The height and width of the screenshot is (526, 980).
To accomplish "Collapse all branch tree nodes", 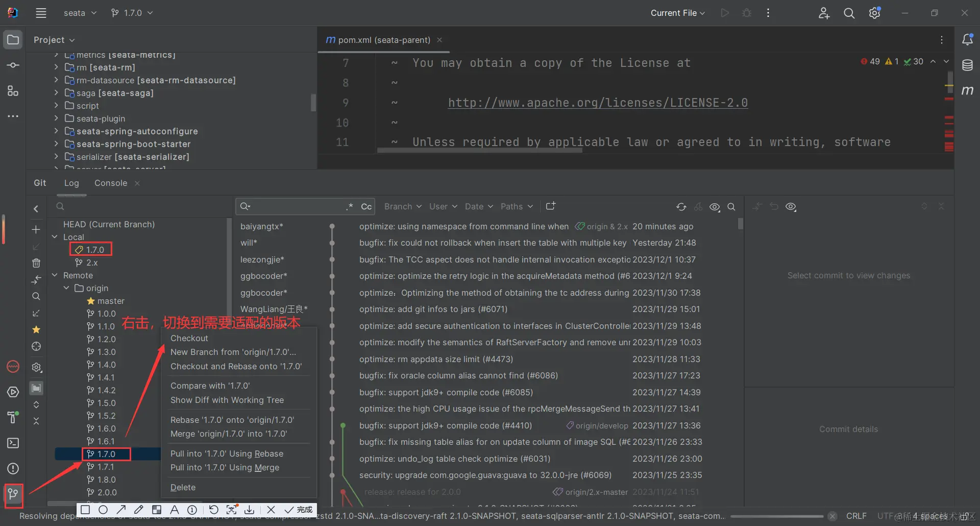I will (x=36, y=421).
